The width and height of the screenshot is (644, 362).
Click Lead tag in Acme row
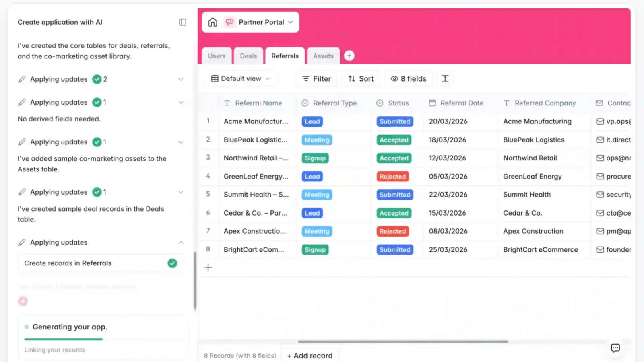pos(312,121)
